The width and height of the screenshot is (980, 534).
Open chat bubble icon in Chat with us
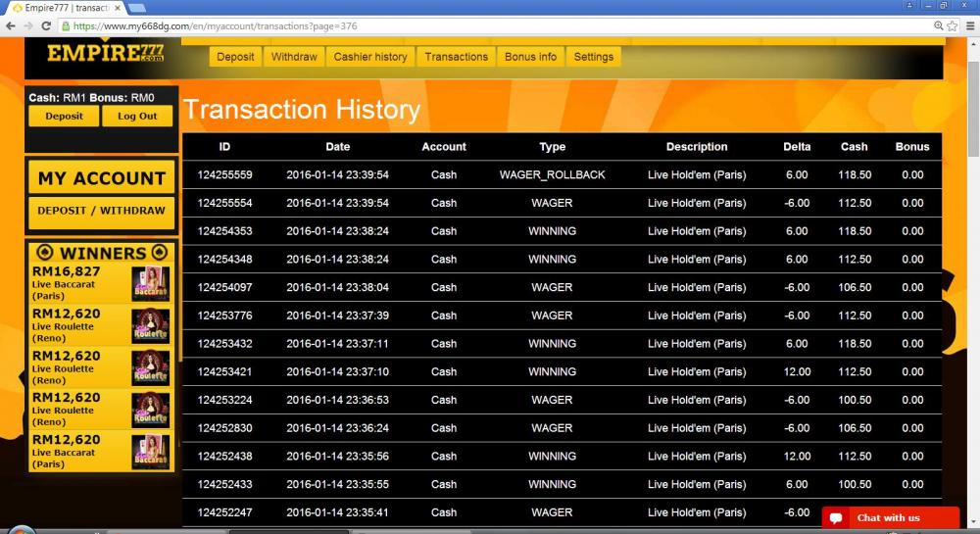[x=836, y=517]
